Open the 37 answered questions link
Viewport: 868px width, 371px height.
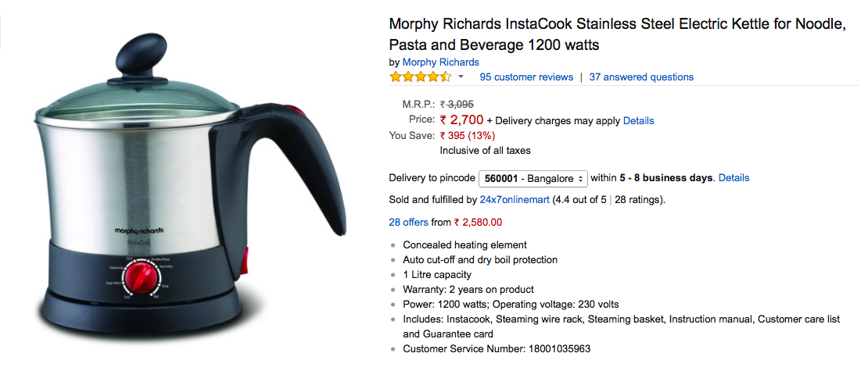(x=641, y=77)
